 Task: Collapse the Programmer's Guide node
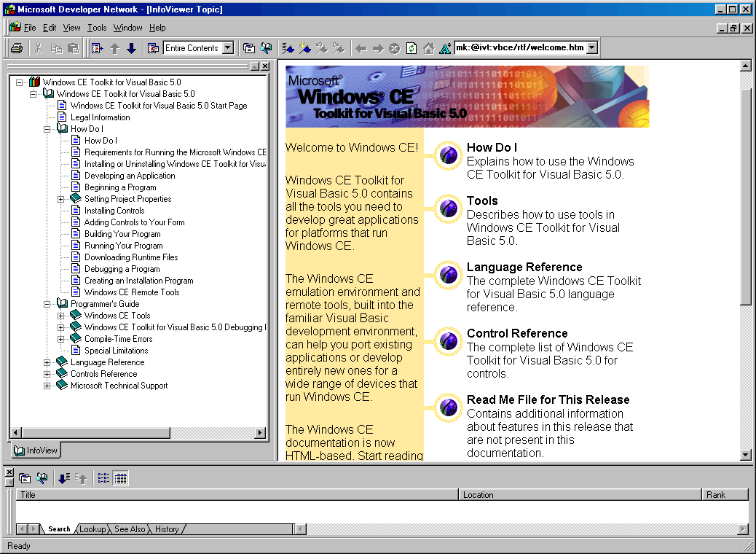tap(47, 304)
